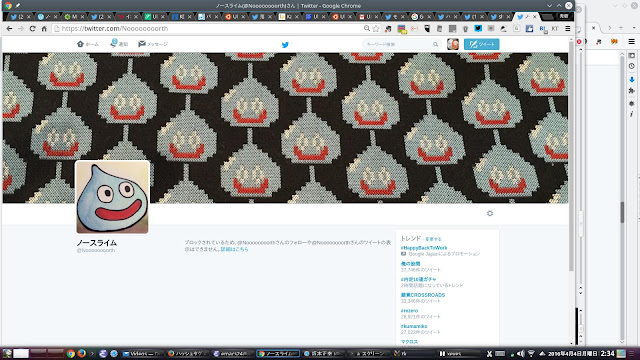Image resolution: width=640 pixels, height=360 pixels.
Task: Close the tab in the background window
Action: click(593, 28)
